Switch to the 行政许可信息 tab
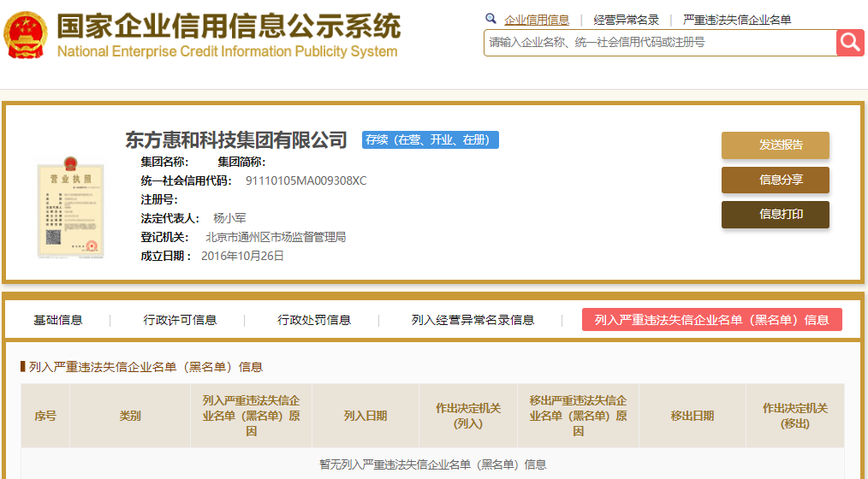The image size is (868, 479). (x=180, y=320)
